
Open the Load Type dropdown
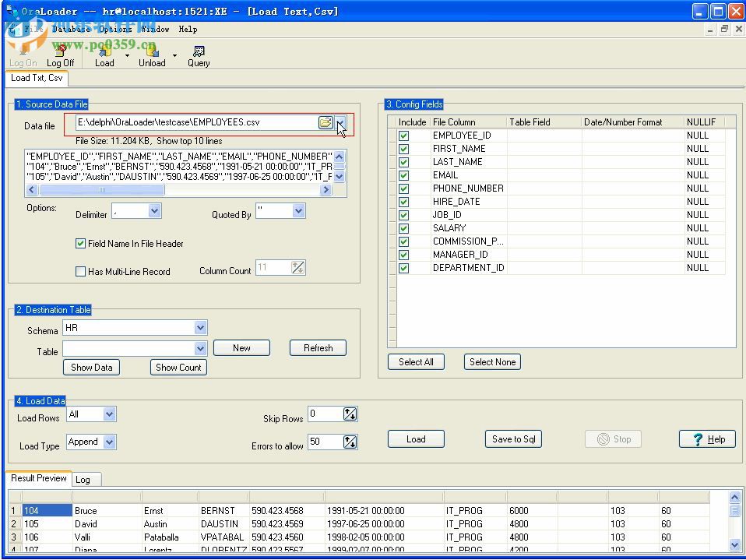pos(109,442)
